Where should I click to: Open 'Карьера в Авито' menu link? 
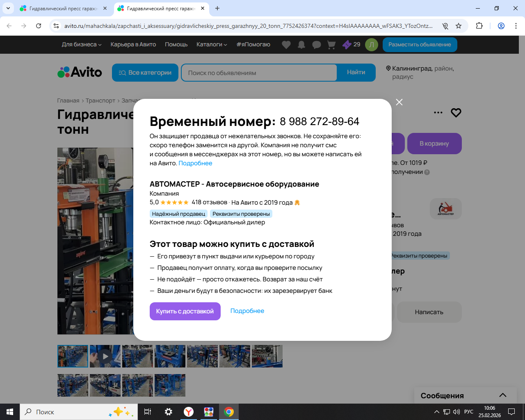click(x=133, y=44)
